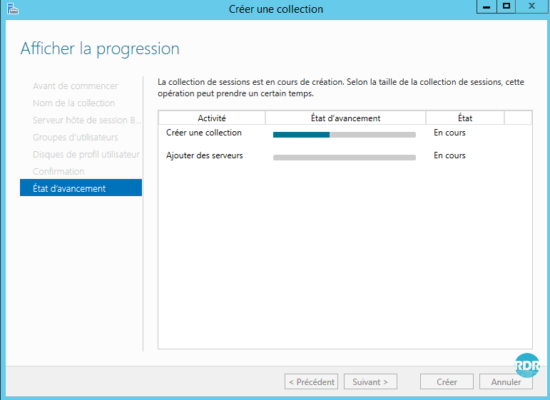Click the Suivant button

pyautogui.click(x=370, y=381)
